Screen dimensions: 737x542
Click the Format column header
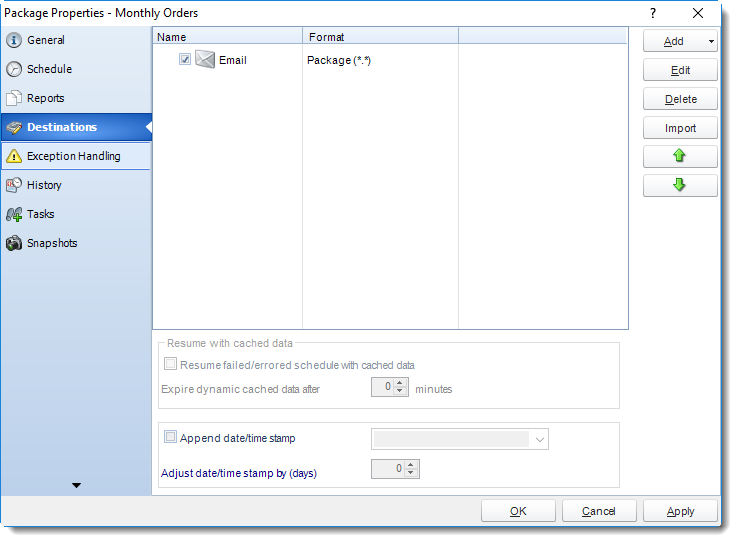coord(380,37)
